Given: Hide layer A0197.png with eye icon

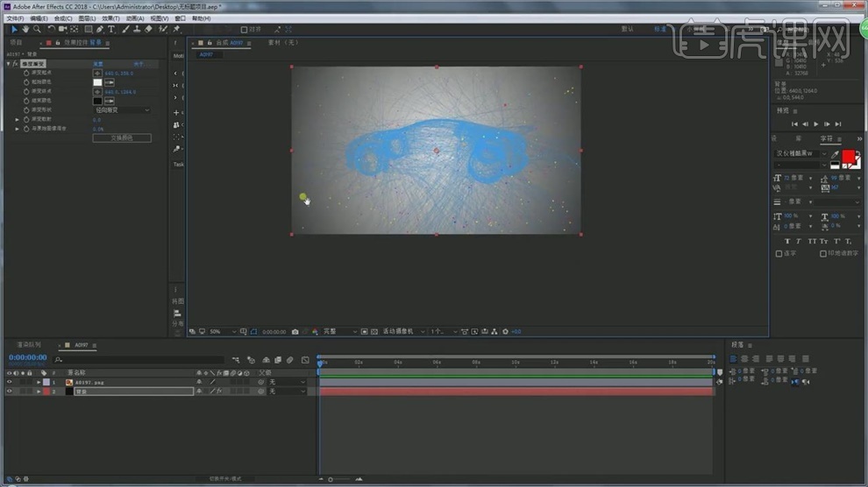Looking at the screenshot, I should [x=9, y=382].
